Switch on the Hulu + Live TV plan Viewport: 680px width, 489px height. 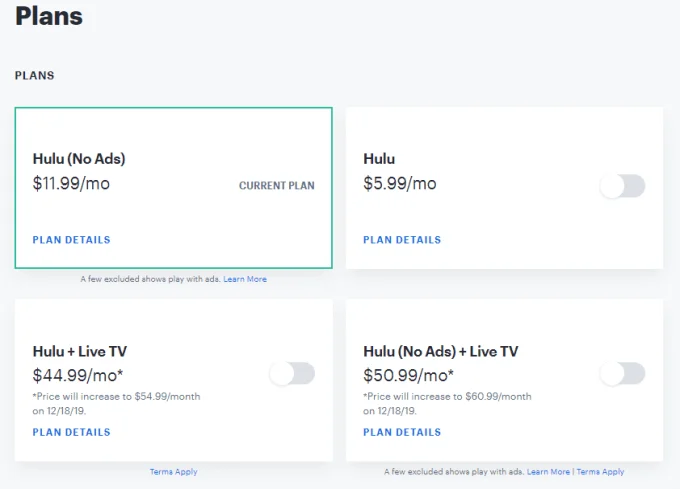point(292,374)
